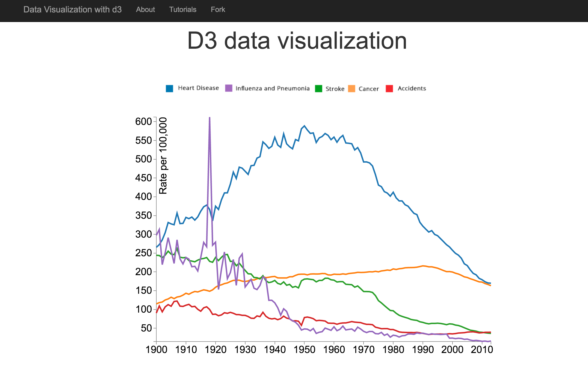Click the blue Heart Disease legend swatch
Screen dimensions: 588x385
[169, 89]
